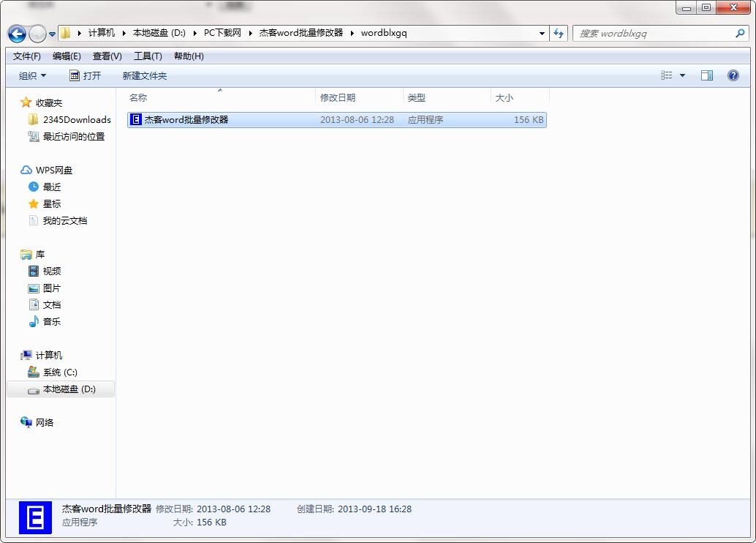Viewport: 756px width, 543px height.
Task: Open help via blue question icon
Action: (x=733, y=75)
